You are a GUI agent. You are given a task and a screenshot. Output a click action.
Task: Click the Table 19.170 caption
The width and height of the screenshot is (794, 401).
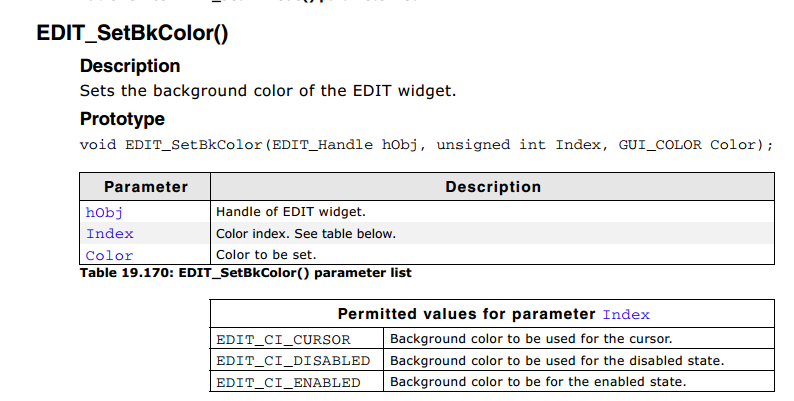coord(246,273)
